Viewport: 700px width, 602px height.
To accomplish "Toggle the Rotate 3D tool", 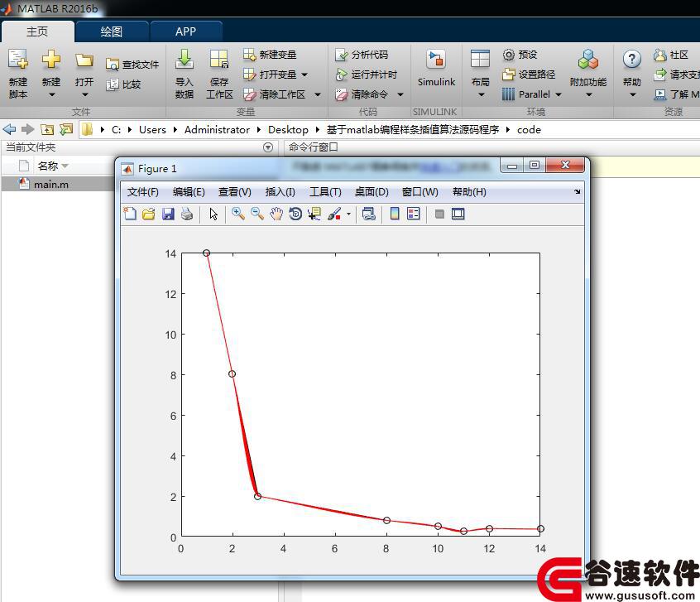I will click(x=295, y=214).
